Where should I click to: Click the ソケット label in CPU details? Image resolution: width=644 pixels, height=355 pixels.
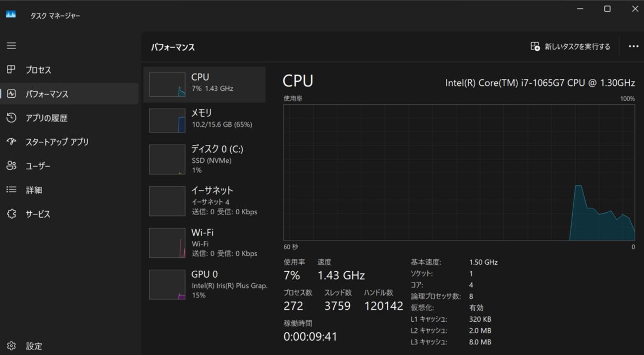tap(422, 274)
